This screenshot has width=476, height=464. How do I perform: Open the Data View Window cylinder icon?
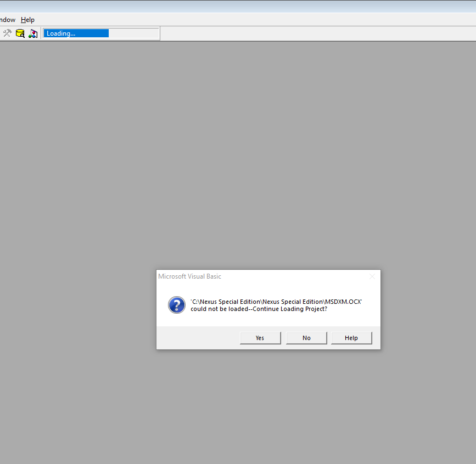20,33
